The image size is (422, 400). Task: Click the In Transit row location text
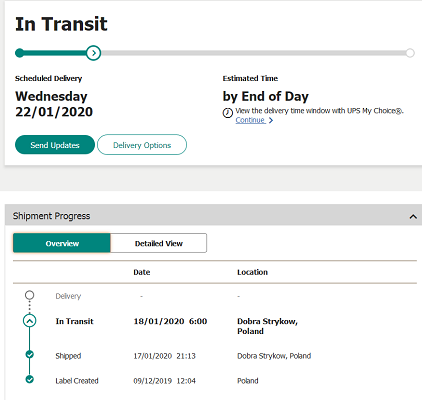point(267,326)
